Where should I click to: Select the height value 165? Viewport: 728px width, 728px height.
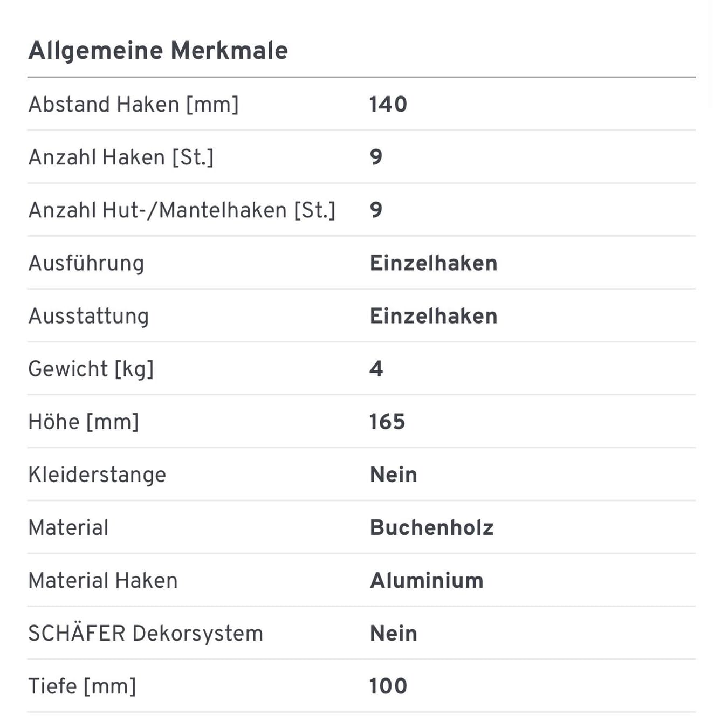[x=387, y=422]
